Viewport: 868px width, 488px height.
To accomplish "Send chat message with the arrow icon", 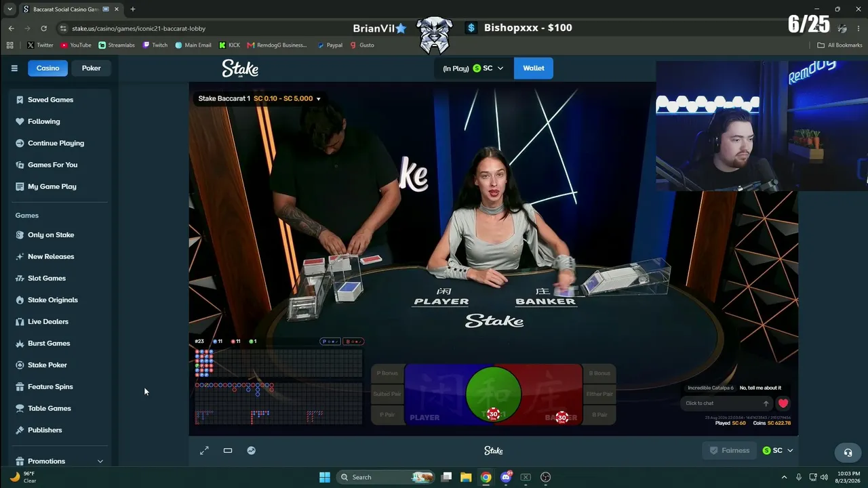I will click(766, 403).
